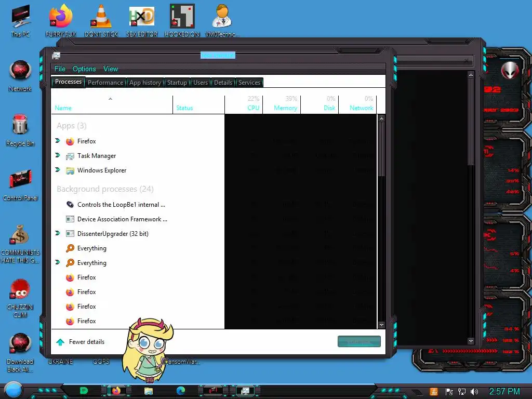Open the VMOTechnic desktop icon

coord(222,20)
